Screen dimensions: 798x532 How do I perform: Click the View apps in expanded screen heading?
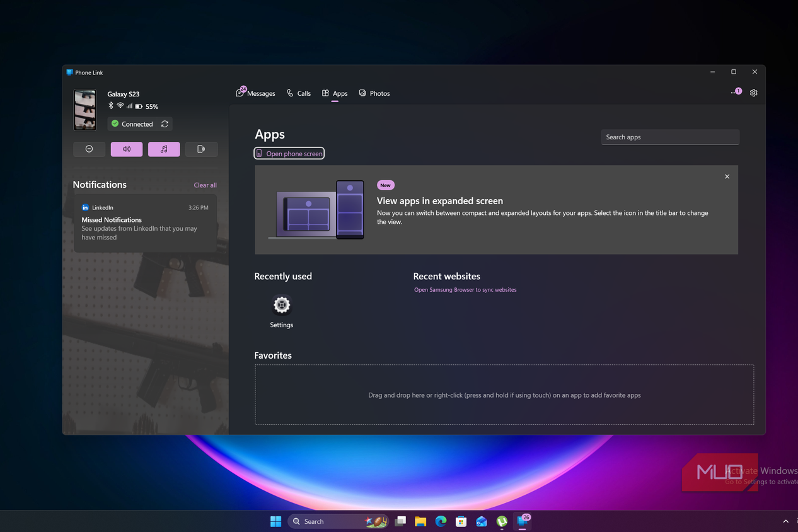pyautogui.click(x=440, y=201)
